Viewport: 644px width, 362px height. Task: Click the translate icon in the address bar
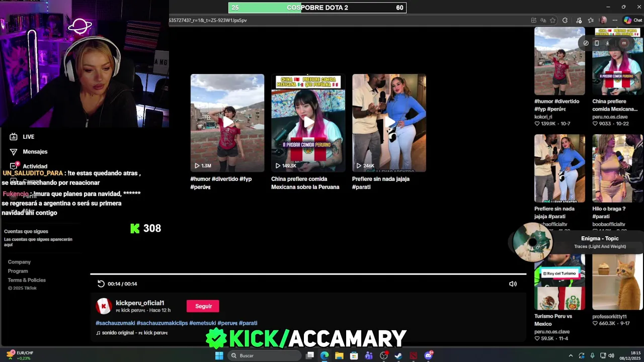543,20
